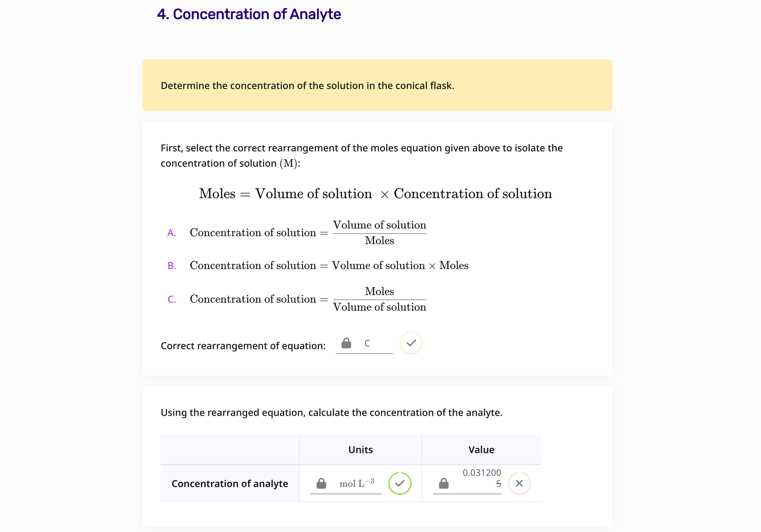This screenshot has height=532, width=761.
Task: Click the yellow instruction banner about conical flask
Action: click(x=377, y=85)
